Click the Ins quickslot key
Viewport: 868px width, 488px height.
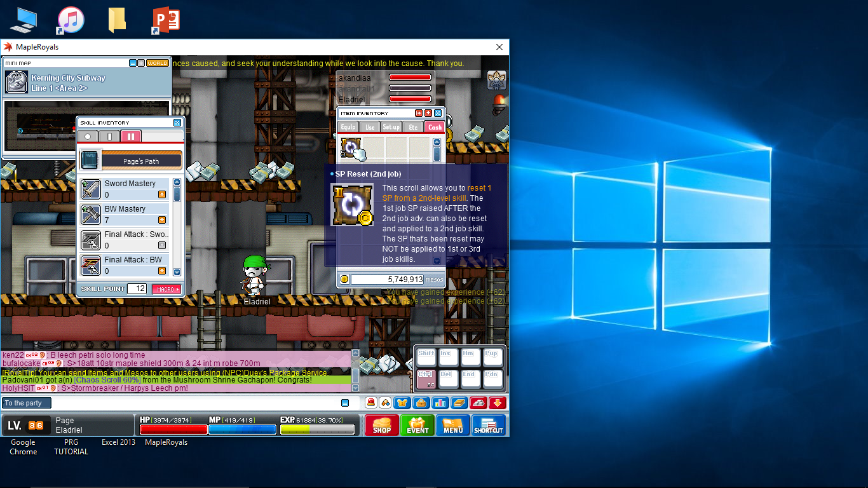click(x=448, y=358)
